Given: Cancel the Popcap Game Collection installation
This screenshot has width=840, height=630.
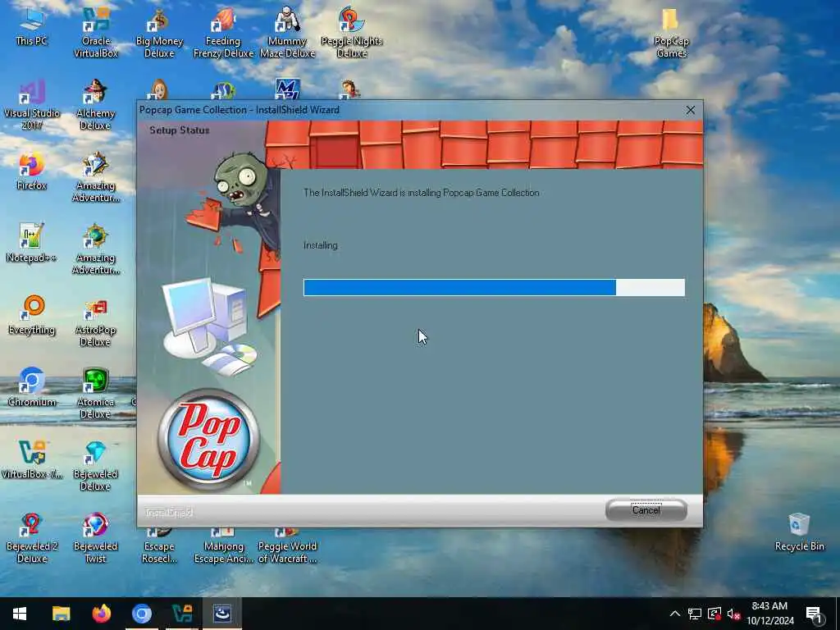Looking at the screenshot, I should [646, 509].
